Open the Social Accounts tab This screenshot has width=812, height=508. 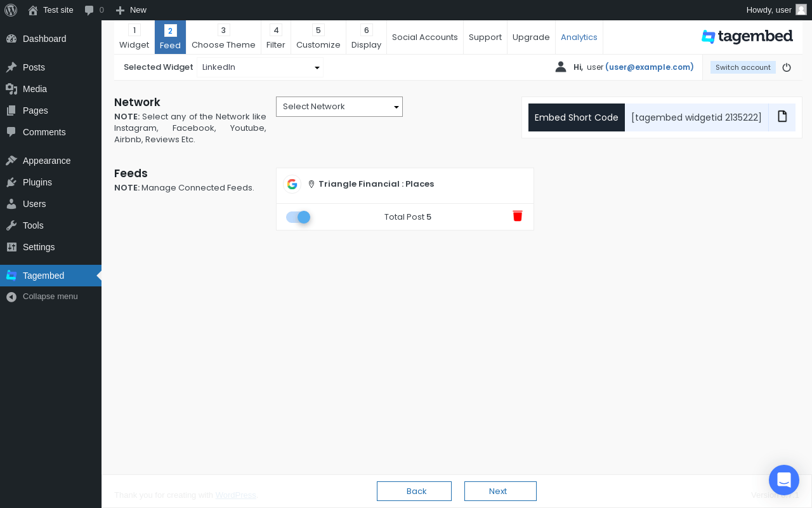425,37
